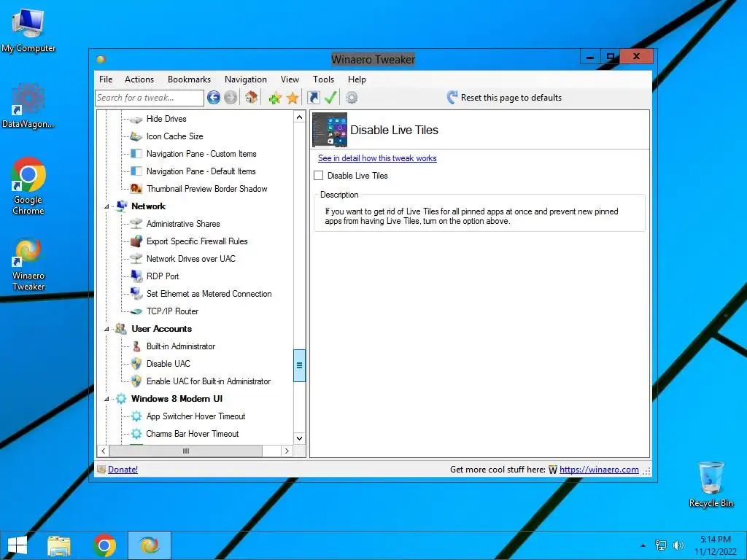This screenshot has width=747, height=560.
Task: Click the tree scroll left arrow
Action: (x=104, y=451)
